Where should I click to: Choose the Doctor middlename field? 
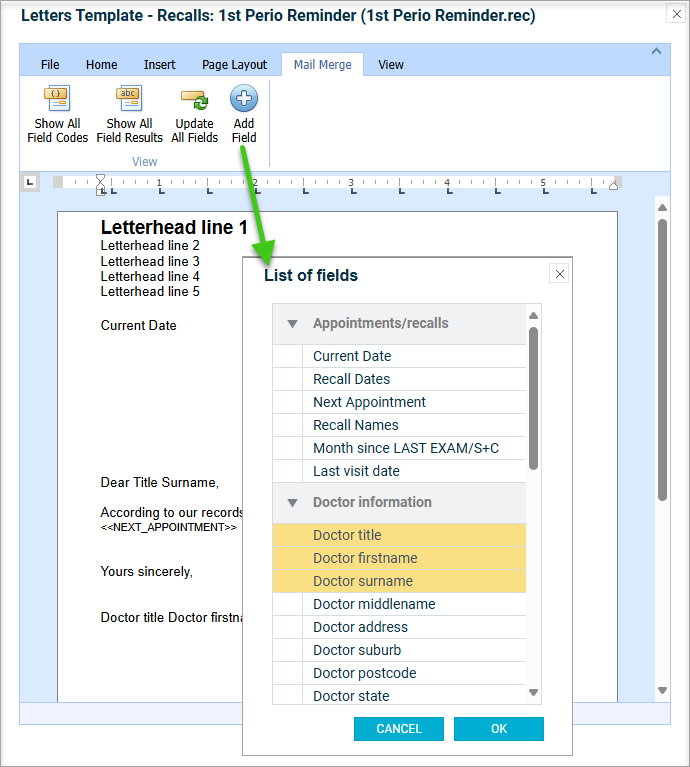399,604
